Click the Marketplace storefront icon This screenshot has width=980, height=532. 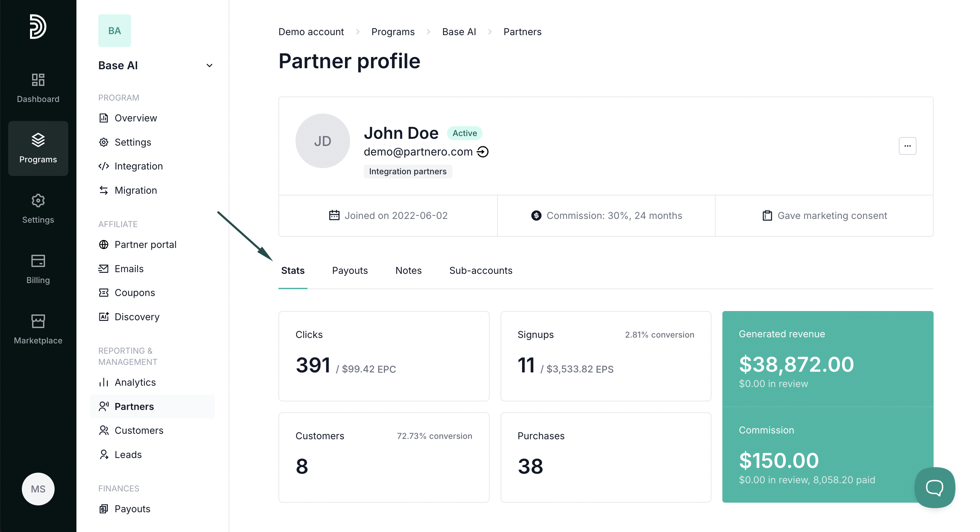38,321
